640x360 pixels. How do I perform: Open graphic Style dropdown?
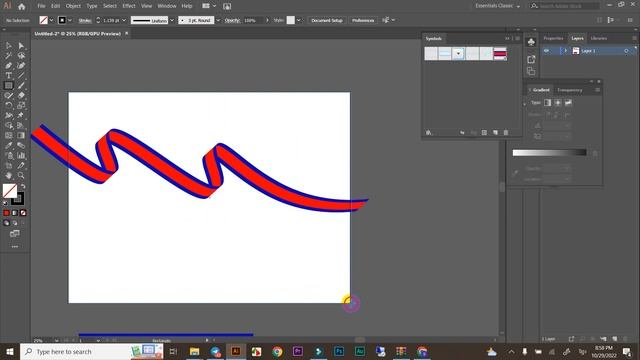point(299,20)
